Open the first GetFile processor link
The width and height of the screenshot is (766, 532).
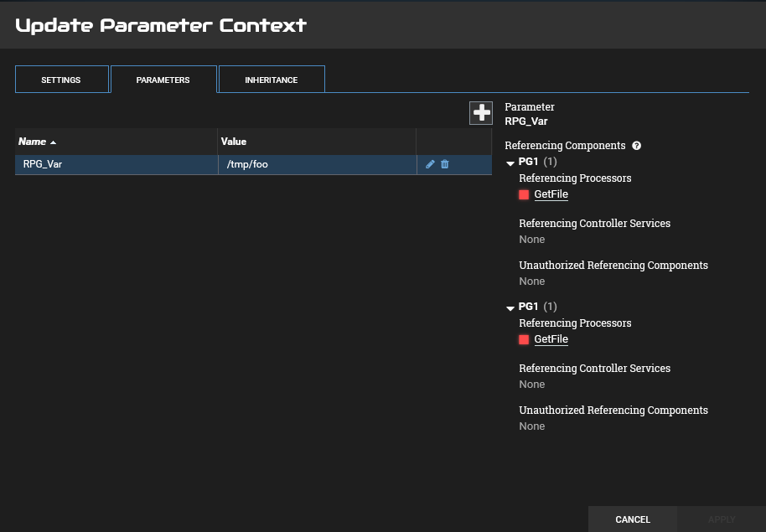[551, 194]
